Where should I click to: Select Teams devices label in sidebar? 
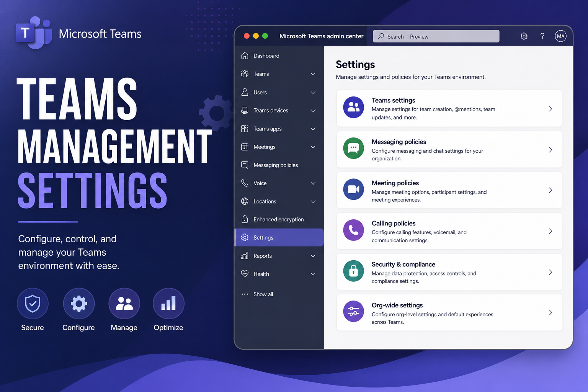coord(271,110)
